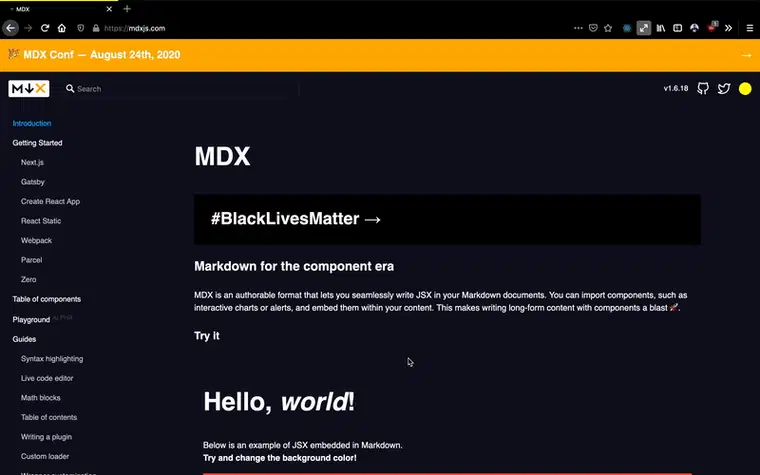Open React Static page

click(x=41, y=221)
